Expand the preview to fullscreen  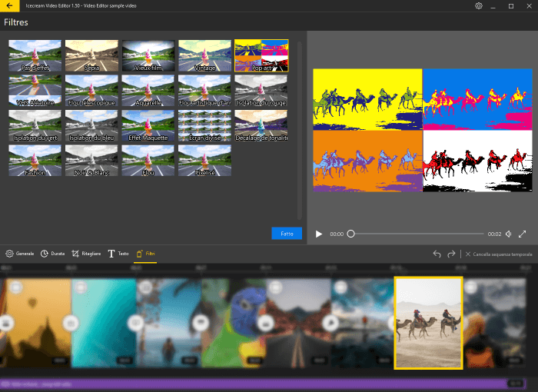pos(522,234)
